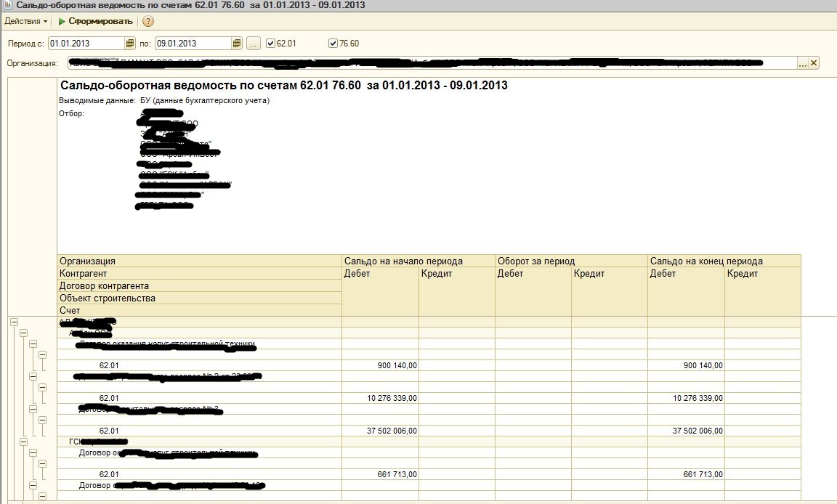Toggle the 76.60 account checkbox

pyautogui.click(x=333, y=43)
